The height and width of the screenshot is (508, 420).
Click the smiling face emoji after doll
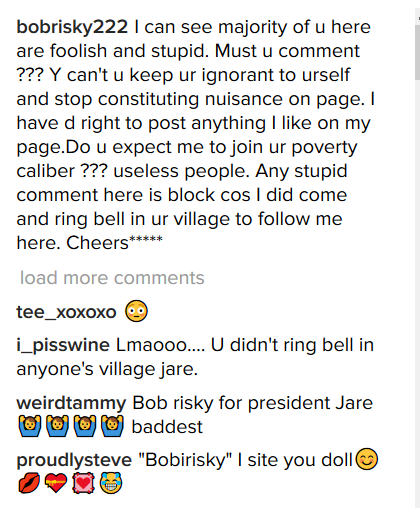pos(367,459)
